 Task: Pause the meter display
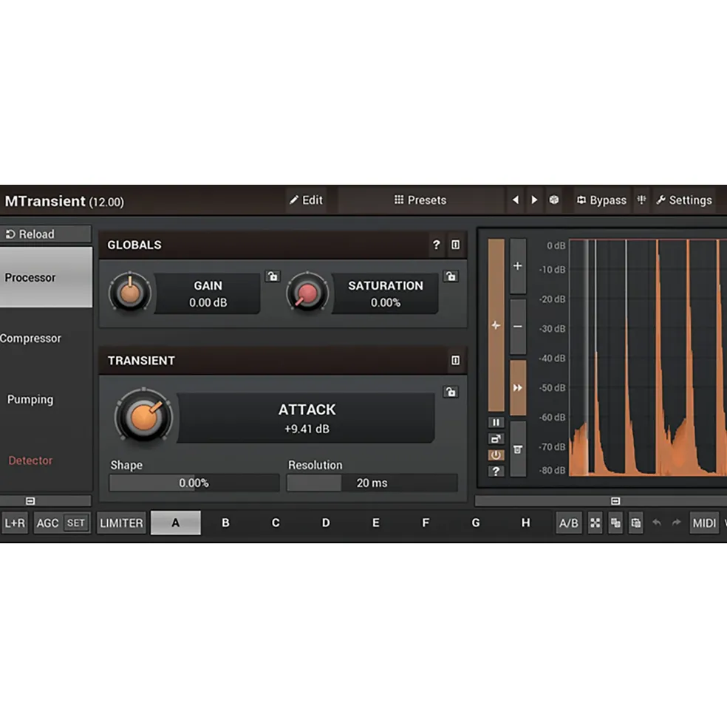pos(496,423)
